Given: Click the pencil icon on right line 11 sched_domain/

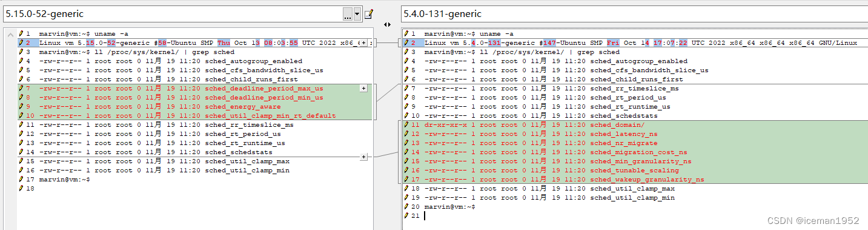Looking at the screenshot, I should [x=406, y=125].
